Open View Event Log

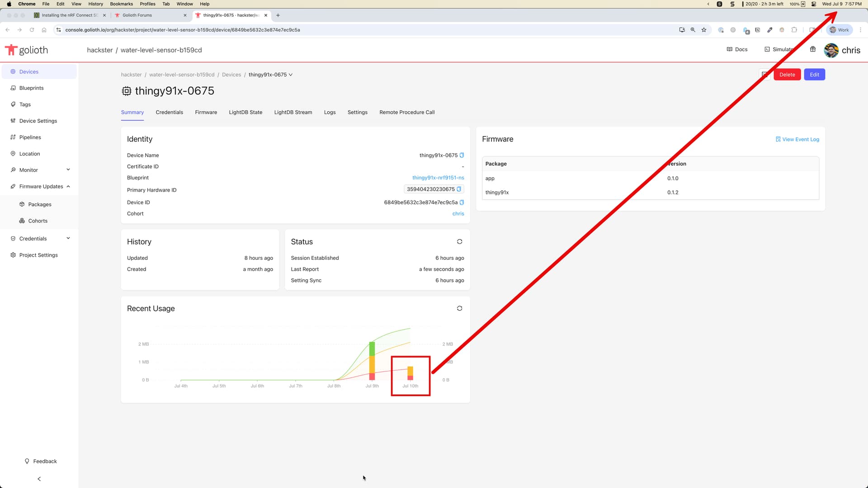(797, 140)
